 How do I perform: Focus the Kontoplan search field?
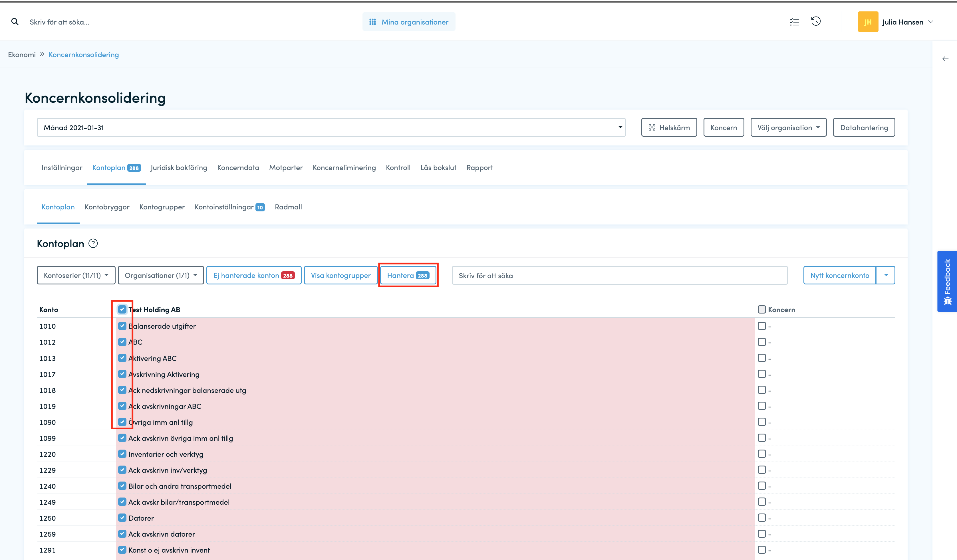pos(619,275)
